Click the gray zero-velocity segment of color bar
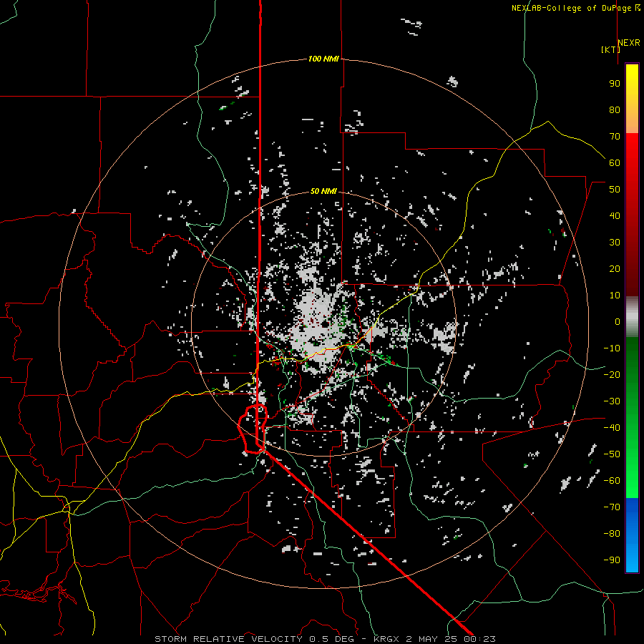Viewport: 644px width, 644px height. point(632,316)
